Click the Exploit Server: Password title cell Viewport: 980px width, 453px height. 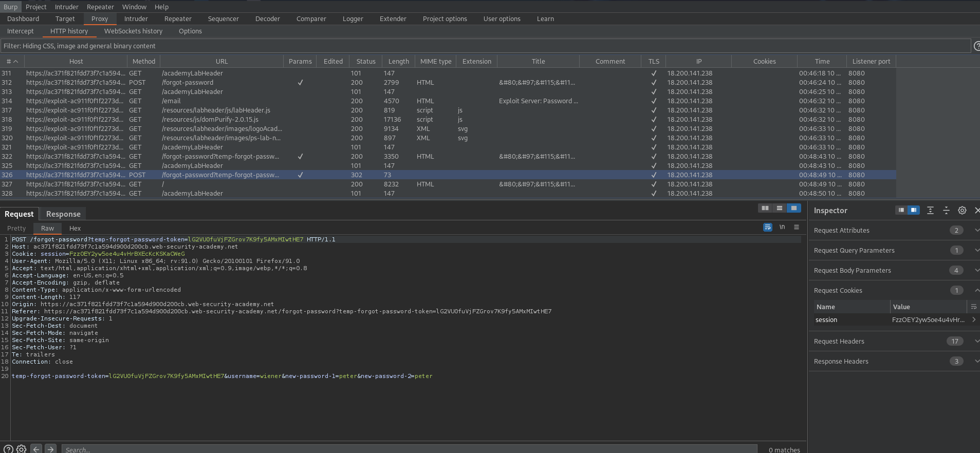click(539, 101)
